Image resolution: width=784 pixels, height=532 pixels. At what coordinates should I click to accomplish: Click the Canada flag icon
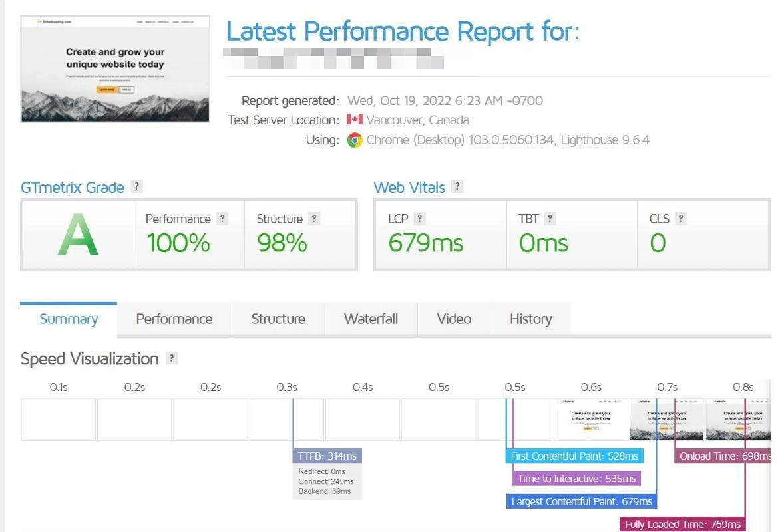coord(355,120)
